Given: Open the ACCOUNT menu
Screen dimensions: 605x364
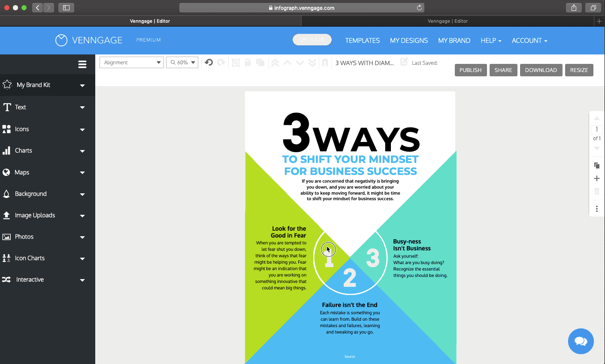Looking at the screenshot, I should click(529, 40).
